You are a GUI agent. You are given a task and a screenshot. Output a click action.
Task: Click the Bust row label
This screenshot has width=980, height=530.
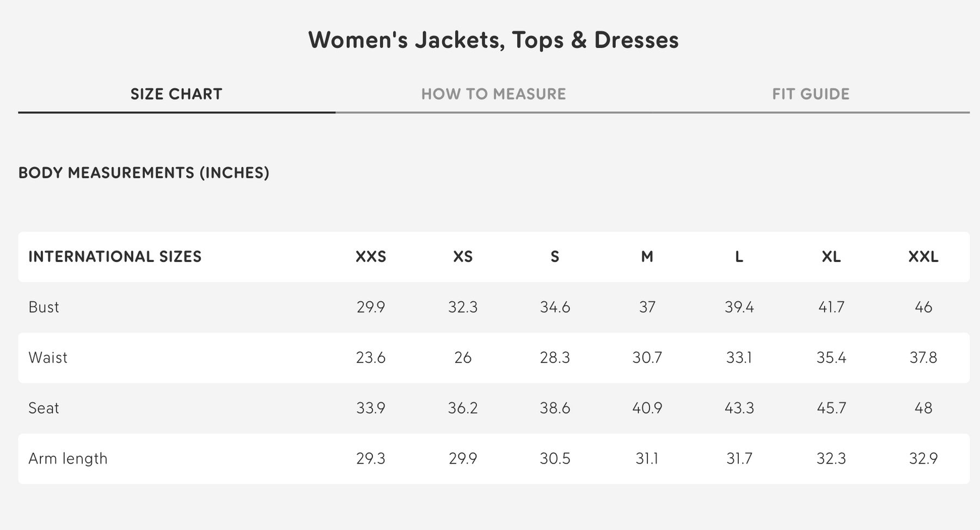pos(44,307)
